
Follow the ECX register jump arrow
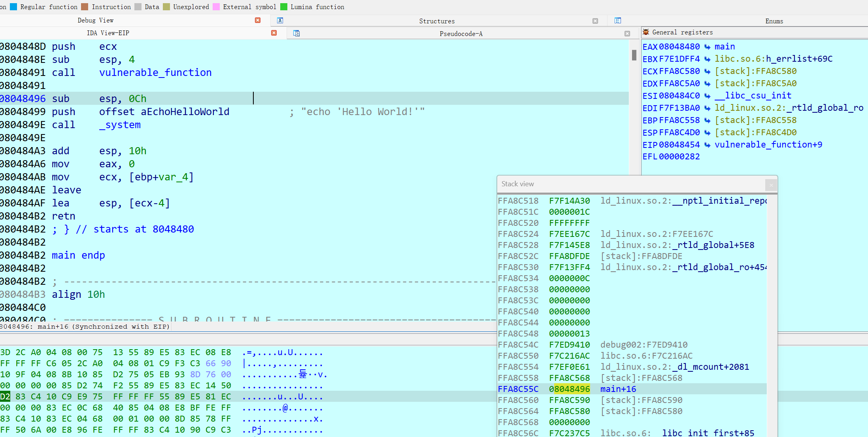pyautogui.click(x=708, y=72)
